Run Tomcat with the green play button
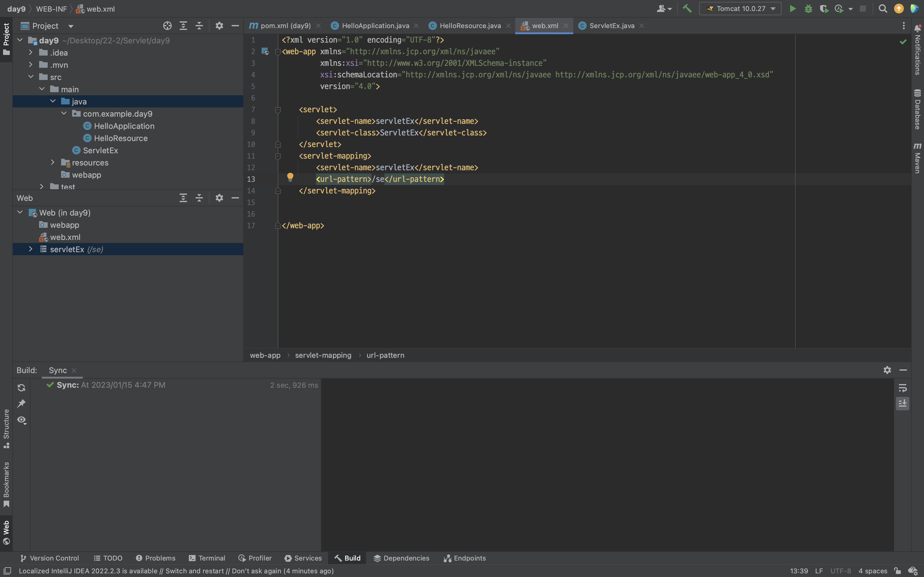Screen dimensions: 924x577 pos(793,9)
